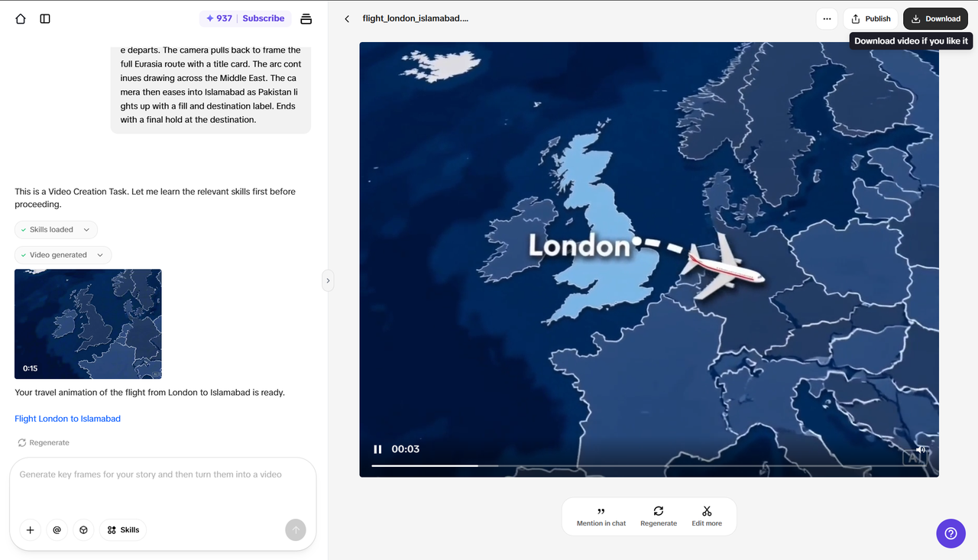
Task: Expand the Skills loaded step
Action: (x=56, y=229)
